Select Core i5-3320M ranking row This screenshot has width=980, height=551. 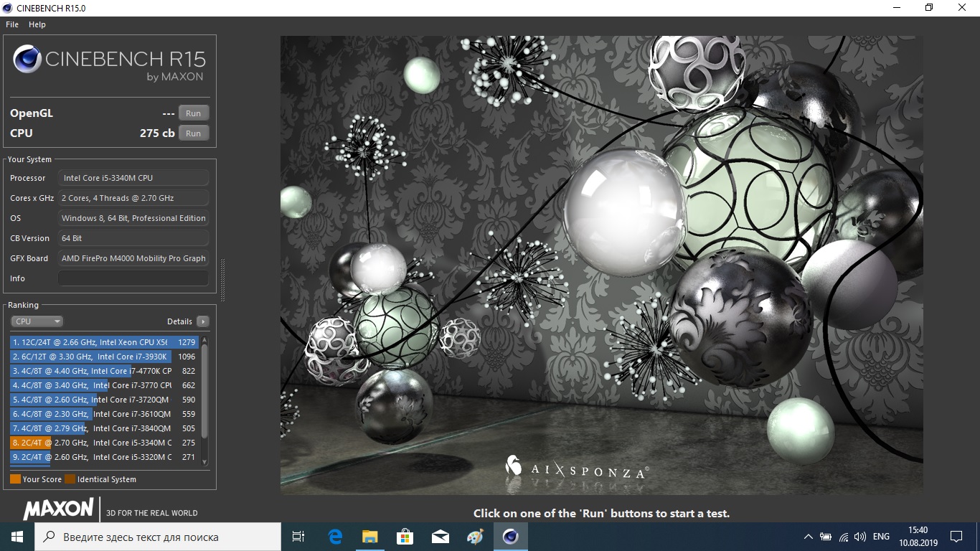point(105,457)
